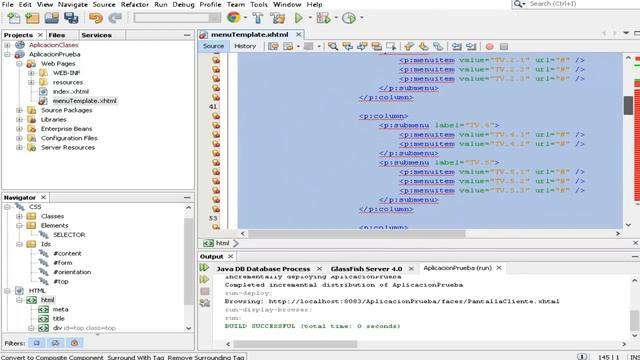The image size is (640, 360).
Task: Toggle rectangular selection in editor toolbar
Action: pos(391,46)
